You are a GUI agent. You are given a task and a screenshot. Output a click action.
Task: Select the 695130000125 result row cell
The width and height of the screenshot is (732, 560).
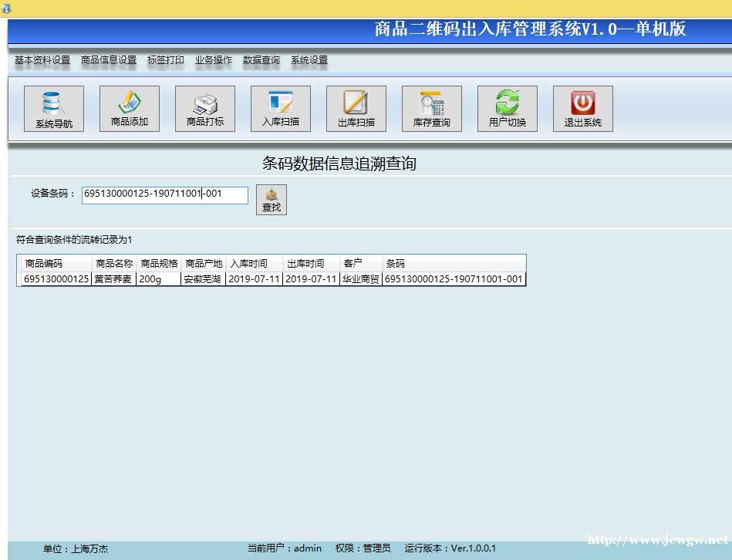[56, 279]
